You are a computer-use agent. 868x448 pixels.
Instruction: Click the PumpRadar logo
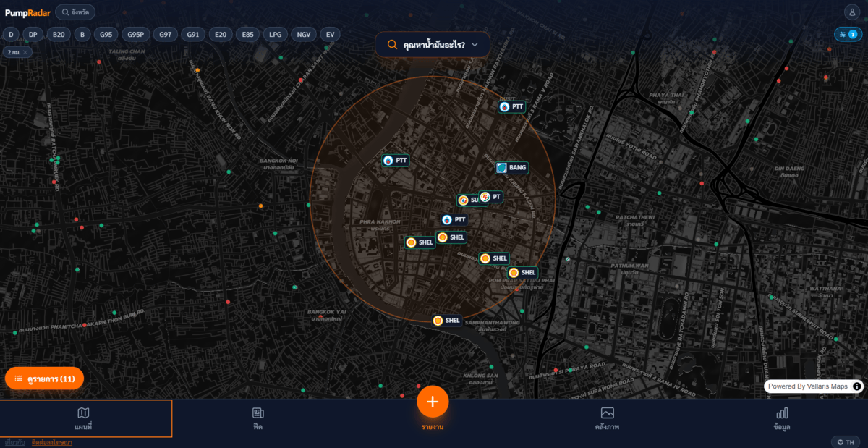coord(27,12)
